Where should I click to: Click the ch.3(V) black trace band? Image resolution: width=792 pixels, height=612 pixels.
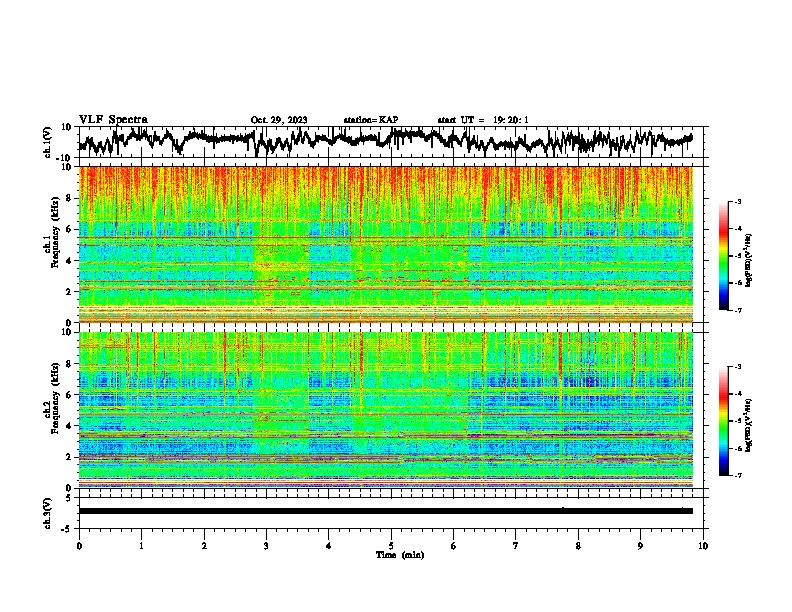[x=386, y=511]
